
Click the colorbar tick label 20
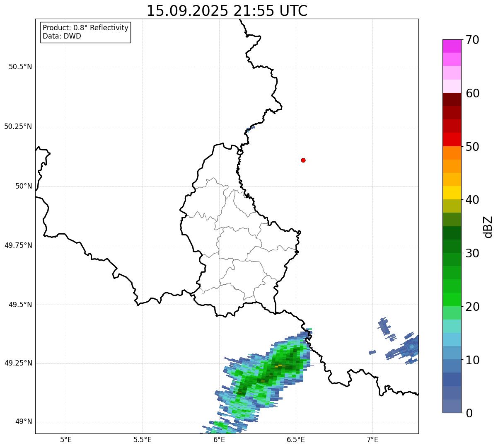pos(472,307)
